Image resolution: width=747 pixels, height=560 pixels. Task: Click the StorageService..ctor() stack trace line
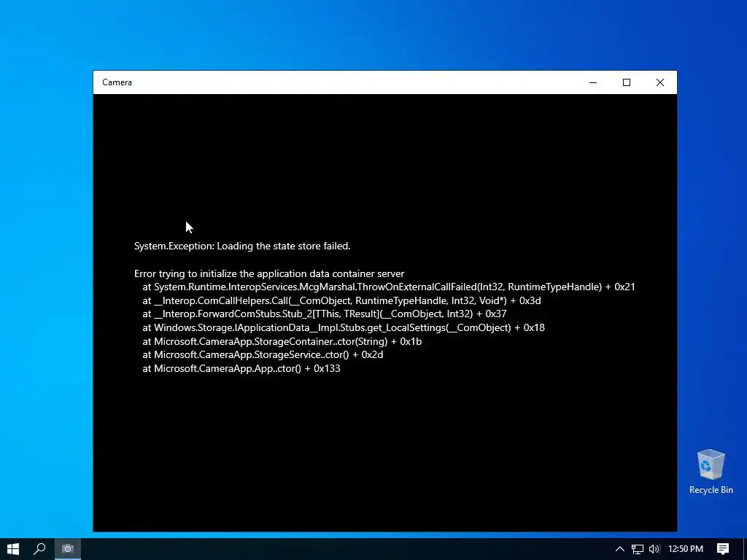[x=263, y=355]
